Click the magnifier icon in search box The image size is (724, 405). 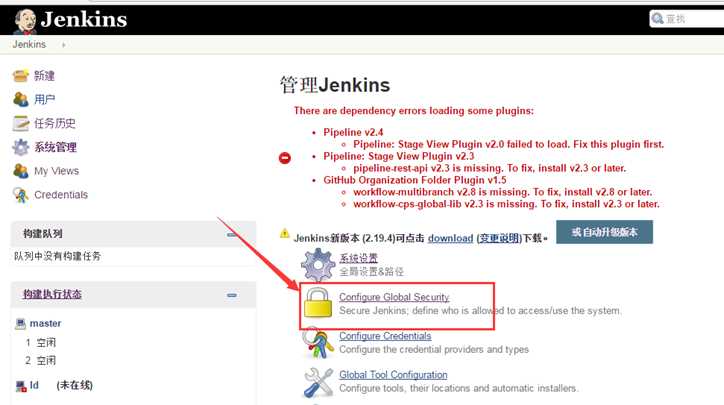[657, 18]
